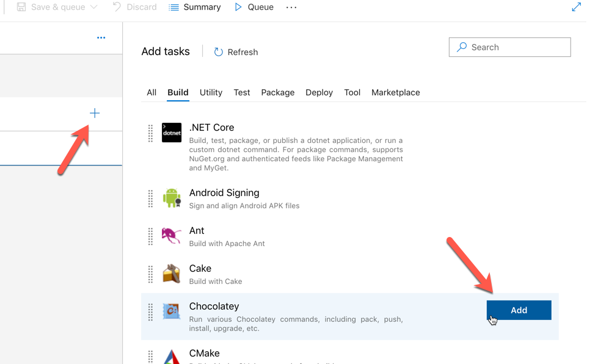
Task: Select the Android Signing robot icon
Action: [x=172, y=198]
